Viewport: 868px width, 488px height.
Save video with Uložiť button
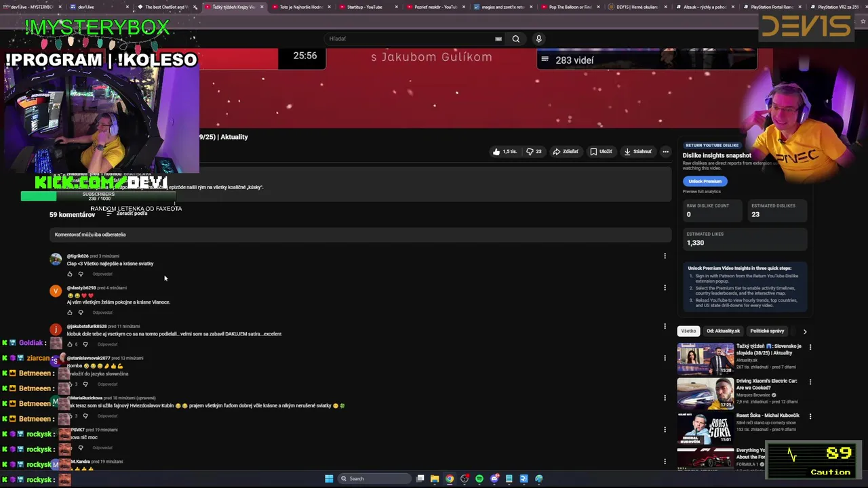pyautogui.click(x=601, y=152)
